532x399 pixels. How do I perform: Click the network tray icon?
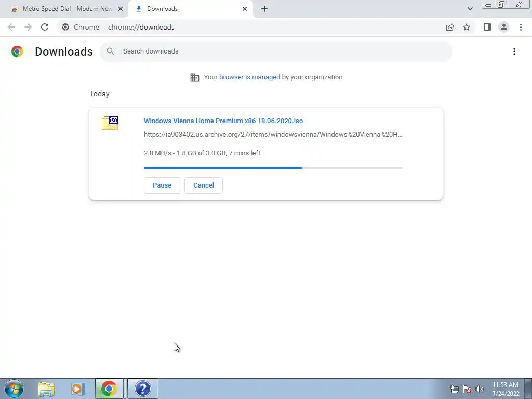[454, 389]
